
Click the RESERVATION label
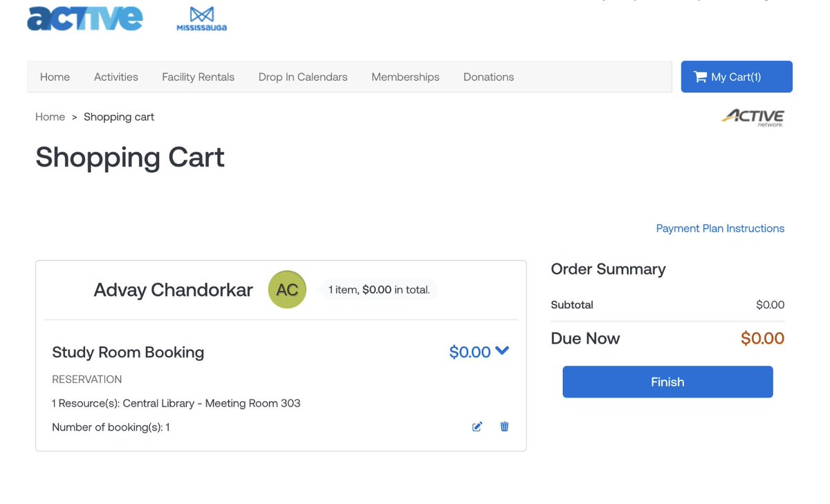pos(86,380)
